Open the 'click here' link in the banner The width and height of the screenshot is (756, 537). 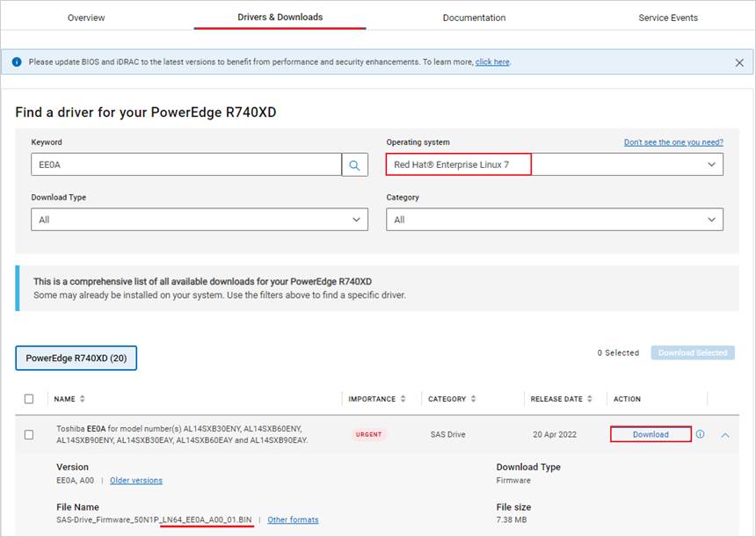[x=491, y=62]
